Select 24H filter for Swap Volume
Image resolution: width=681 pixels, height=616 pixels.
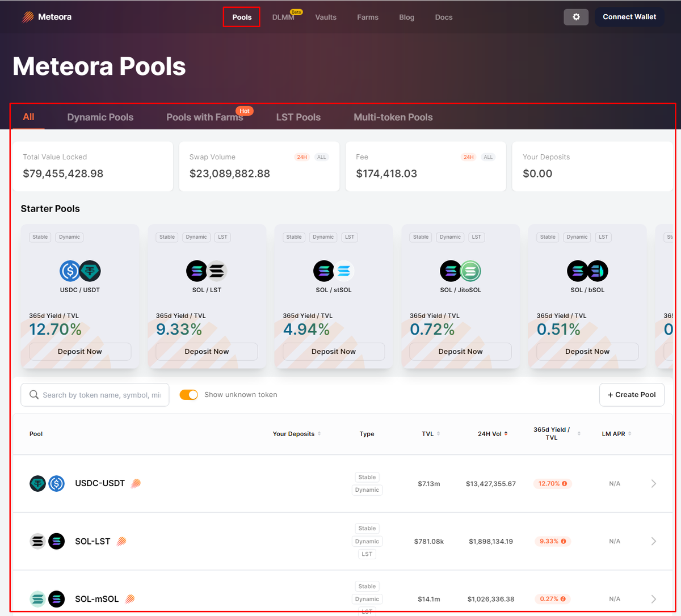coord(302,157)
